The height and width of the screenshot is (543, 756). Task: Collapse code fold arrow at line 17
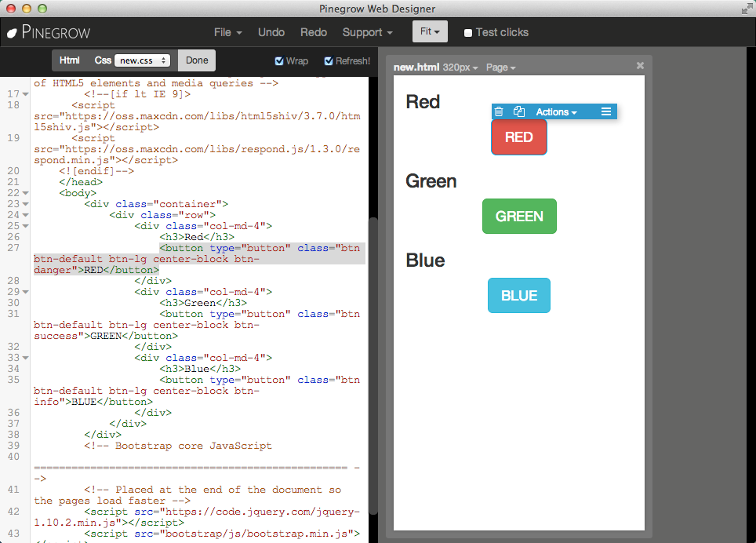coord(26,94)
